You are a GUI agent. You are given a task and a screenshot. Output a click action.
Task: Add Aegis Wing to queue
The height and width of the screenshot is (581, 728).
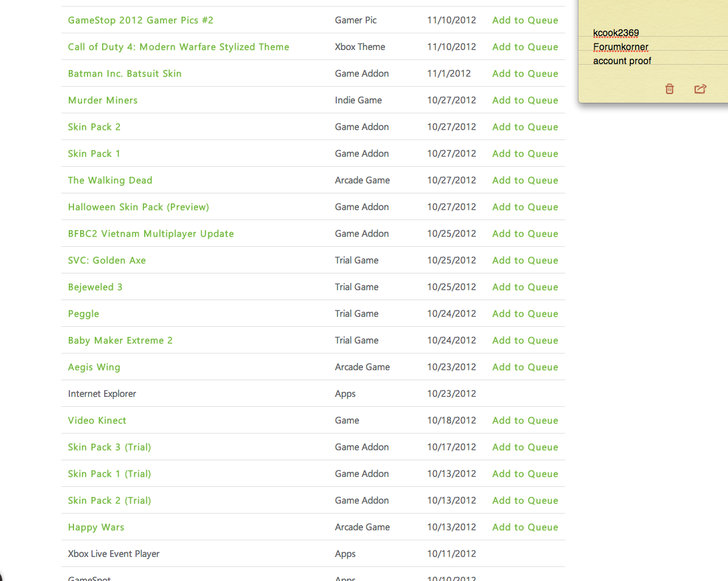[x=525, y=367]
